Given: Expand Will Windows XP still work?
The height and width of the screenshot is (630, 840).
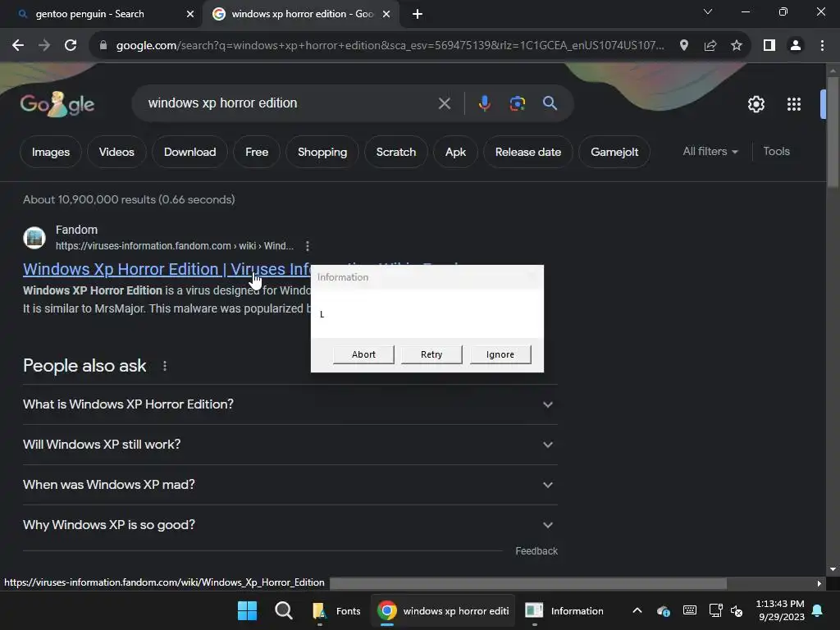Looking at the screenshot, I should tap(290, 445).
